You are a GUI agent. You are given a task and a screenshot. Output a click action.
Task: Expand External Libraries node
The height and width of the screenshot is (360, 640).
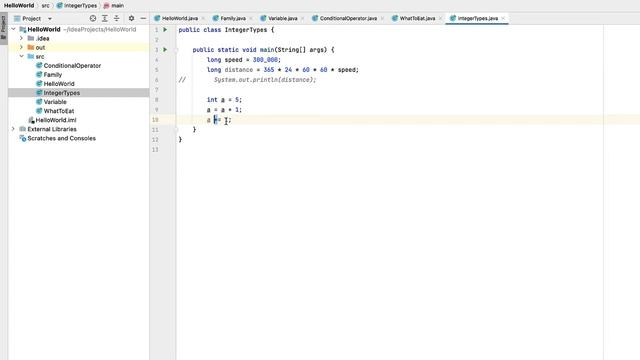pos(13,129)
